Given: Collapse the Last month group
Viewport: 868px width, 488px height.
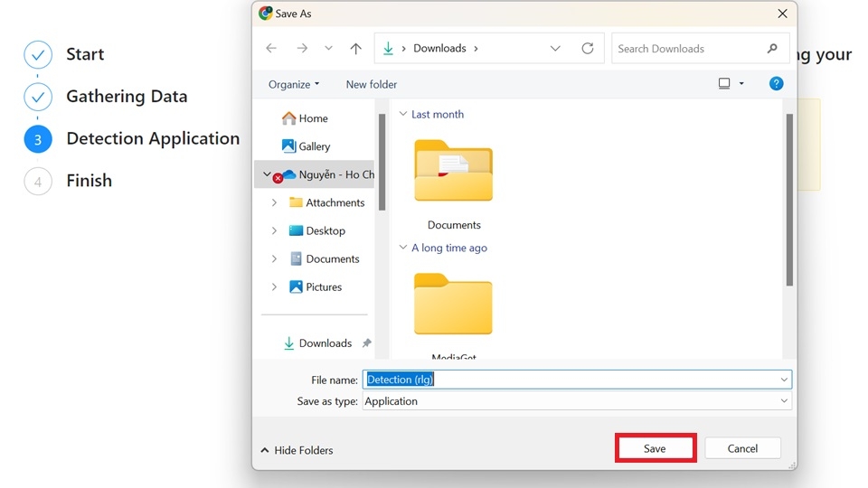Looking at the screenshot, I should tap(403, 114).
